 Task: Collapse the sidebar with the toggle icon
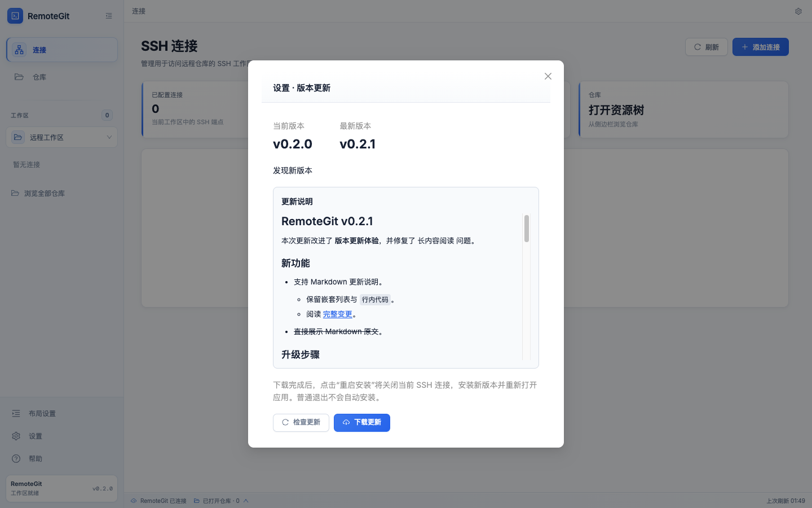(x=109, y=16)
